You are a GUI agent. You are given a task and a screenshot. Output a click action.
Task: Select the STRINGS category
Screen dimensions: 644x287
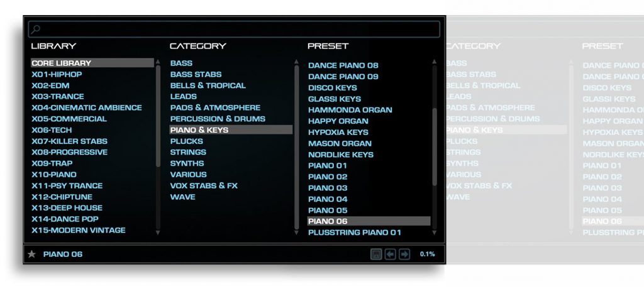pos(188,152)
